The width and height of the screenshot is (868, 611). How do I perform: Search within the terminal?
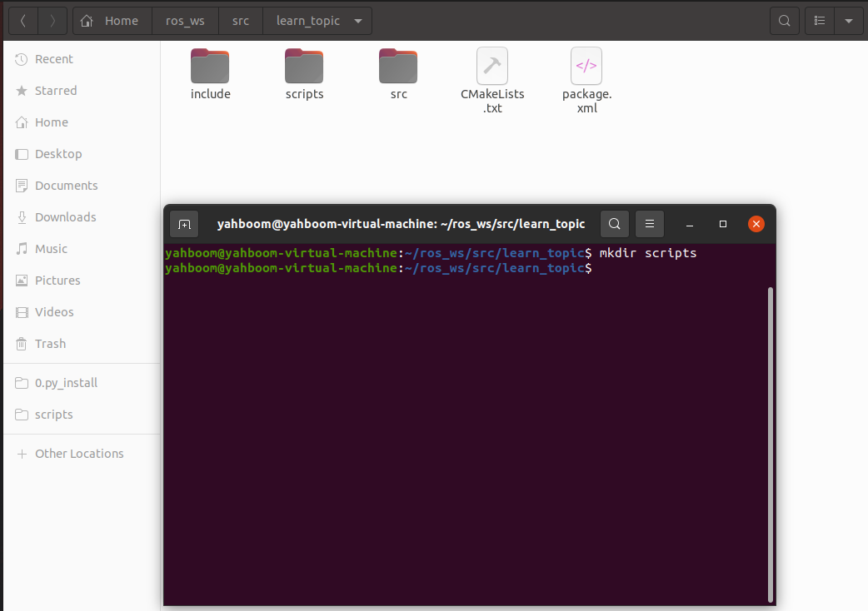pos(615,224)
